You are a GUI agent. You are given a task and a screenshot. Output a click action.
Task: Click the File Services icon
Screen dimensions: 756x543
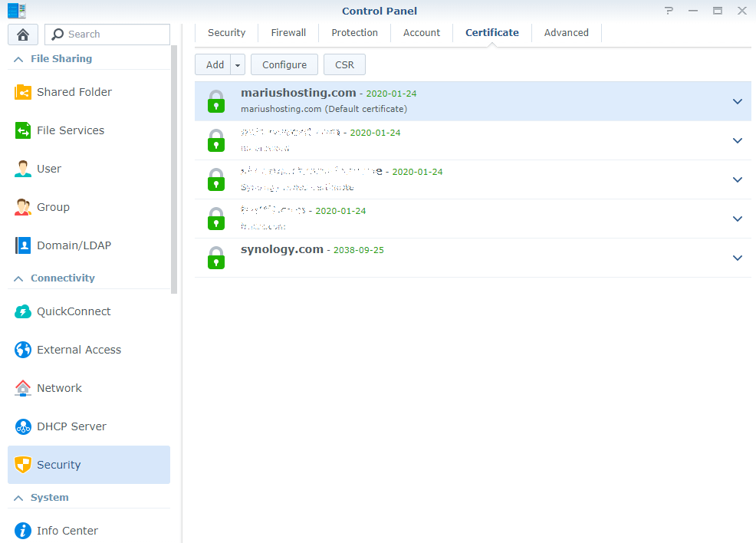click(23, 130)
